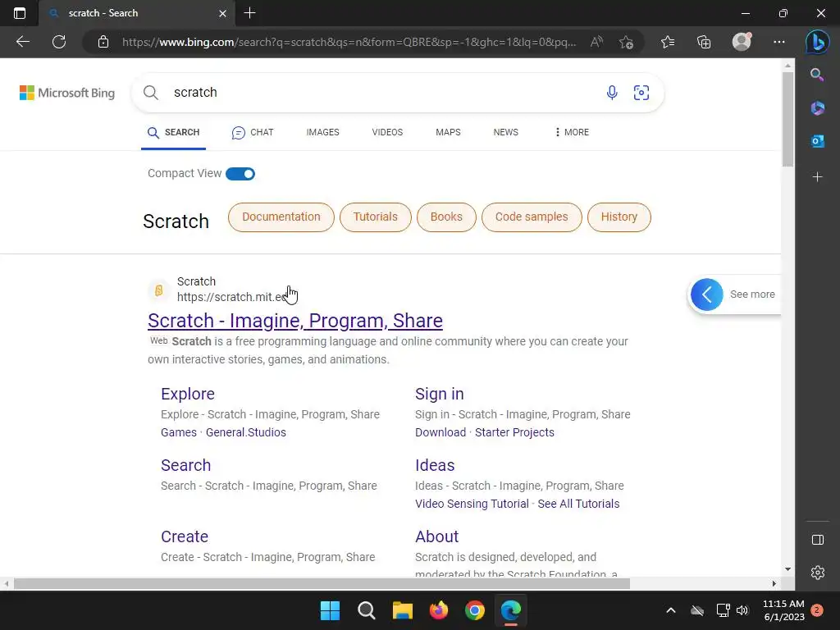The width and height of the screenshot is (840, 630).
Task: Switch to the VIDEOS tab
Action: [x=387, y=132]
